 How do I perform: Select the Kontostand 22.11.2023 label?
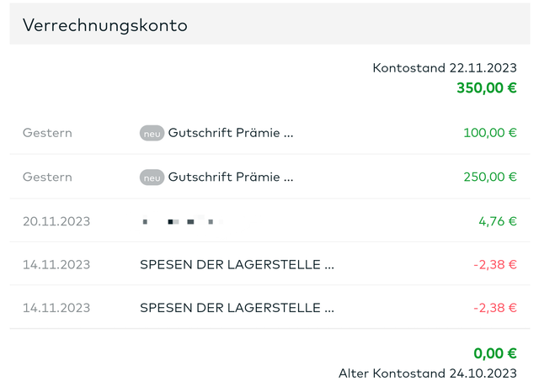[445, 68]
